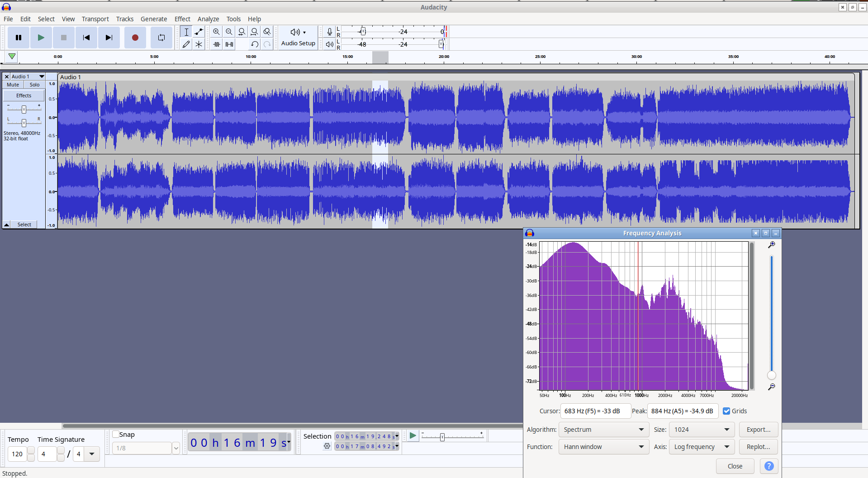This screenshot has height=478, width=868.
Task: Open the Analyze menu
Action: pyautogui.click(x=208, y=19)
